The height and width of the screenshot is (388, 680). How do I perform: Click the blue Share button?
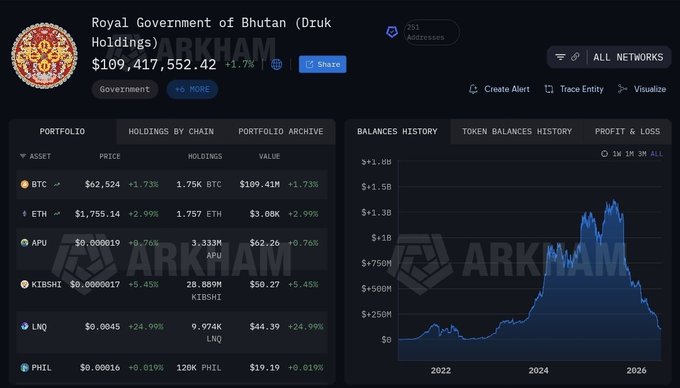click(322, 64)
